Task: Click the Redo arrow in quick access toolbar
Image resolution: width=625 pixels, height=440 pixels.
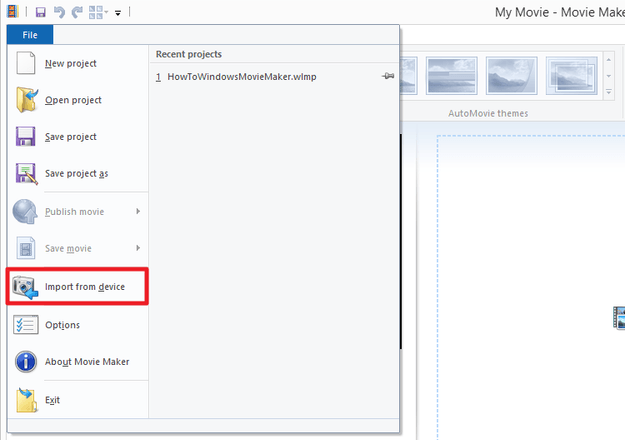Action: click(77, 12)
